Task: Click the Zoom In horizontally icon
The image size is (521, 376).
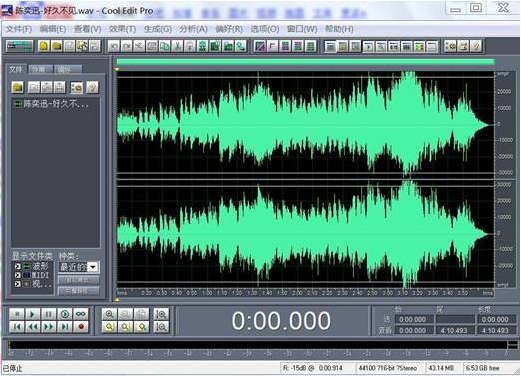Action: [109, 314]
